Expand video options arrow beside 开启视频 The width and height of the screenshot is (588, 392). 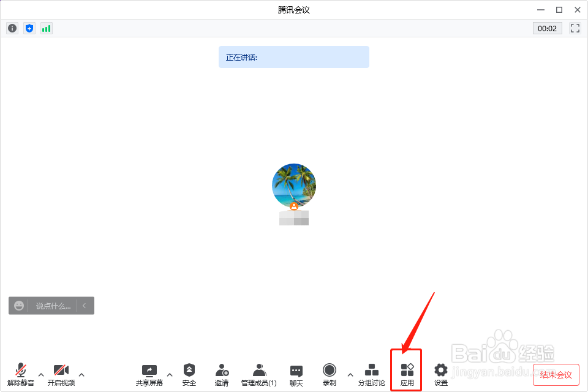[81, 374]
